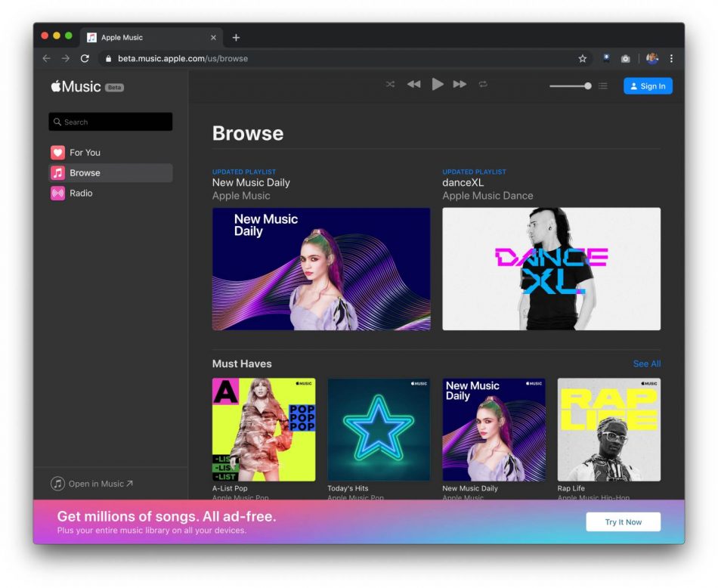Click the New Music Daily playlist title

coord(251,183)
